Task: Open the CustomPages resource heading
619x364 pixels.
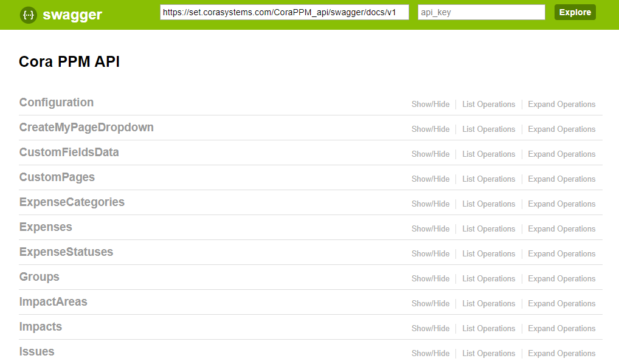Action: click(x=57, y=177)
